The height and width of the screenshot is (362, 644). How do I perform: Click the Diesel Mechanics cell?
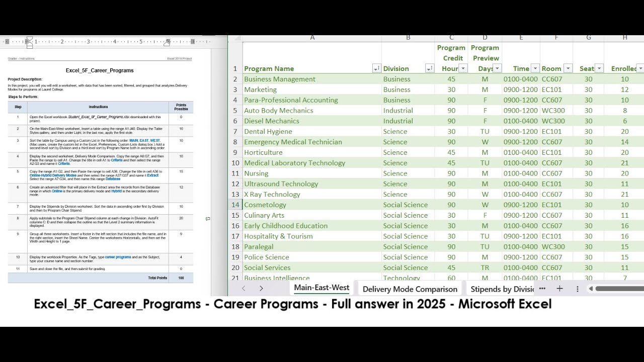(312, 121)
